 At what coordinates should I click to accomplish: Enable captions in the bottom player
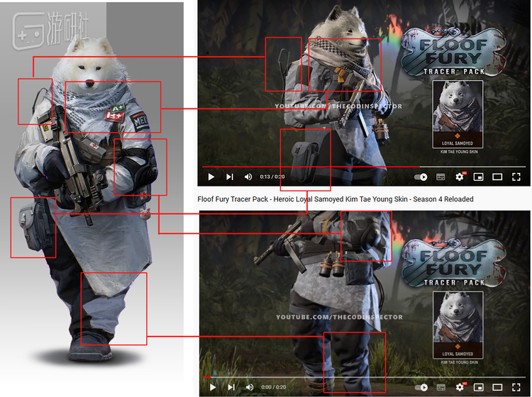tap(440, 387)
